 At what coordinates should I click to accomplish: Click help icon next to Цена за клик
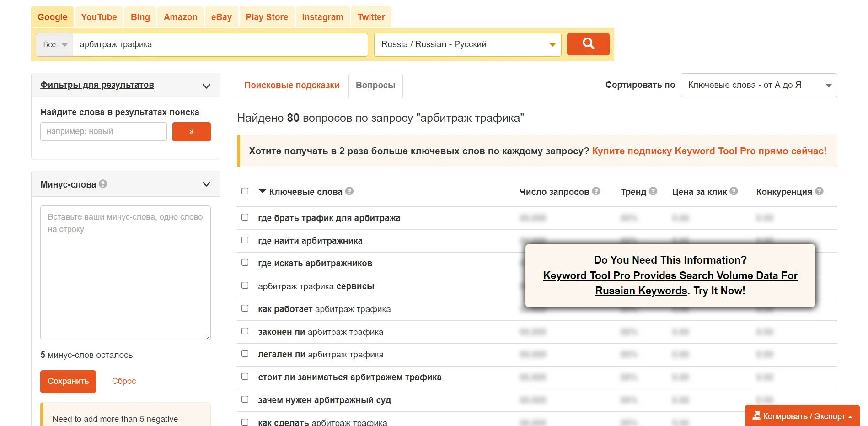(734, 191)
